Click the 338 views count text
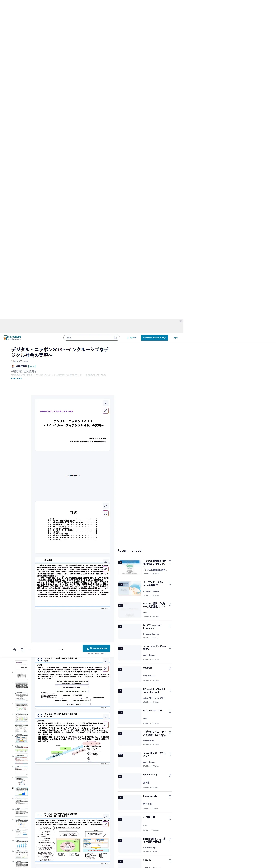 (x=23, y=361)
